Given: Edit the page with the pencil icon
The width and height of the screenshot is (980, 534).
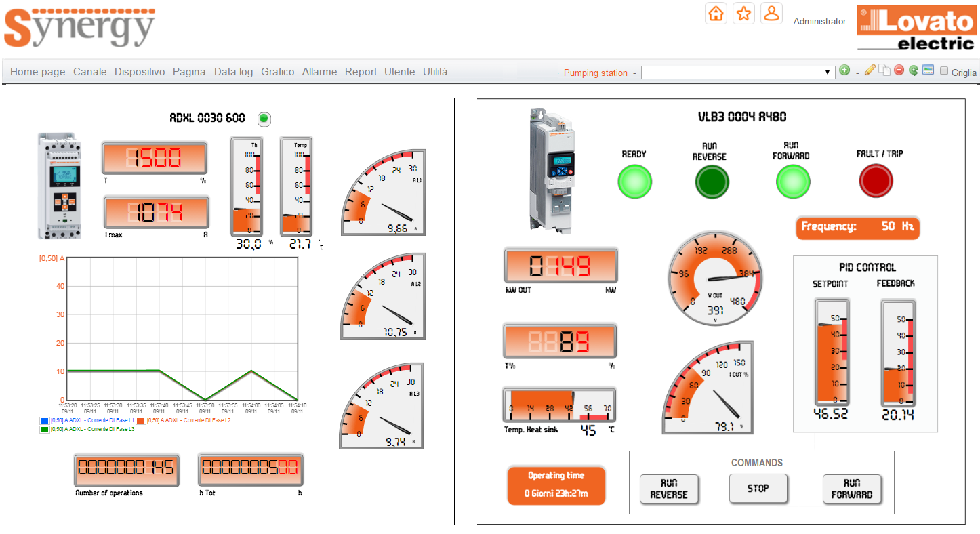Looking at the screenshot, I should pos(870,70).
